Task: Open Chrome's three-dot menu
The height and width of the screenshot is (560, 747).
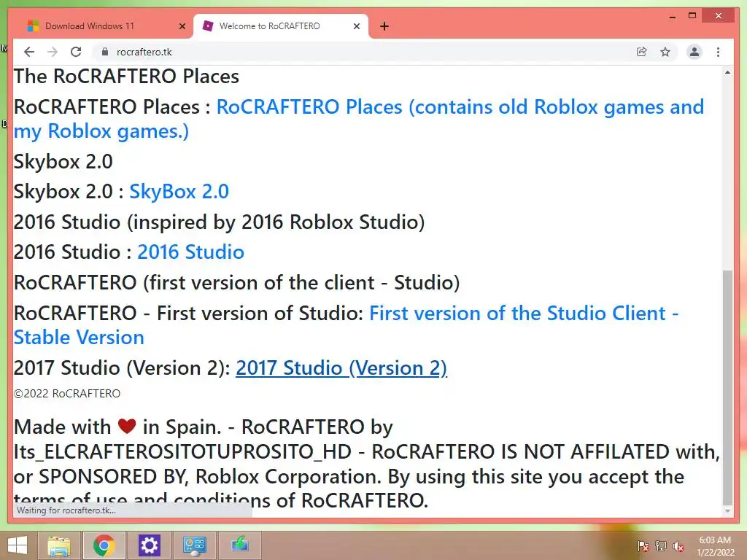Action: click(718, 52)
